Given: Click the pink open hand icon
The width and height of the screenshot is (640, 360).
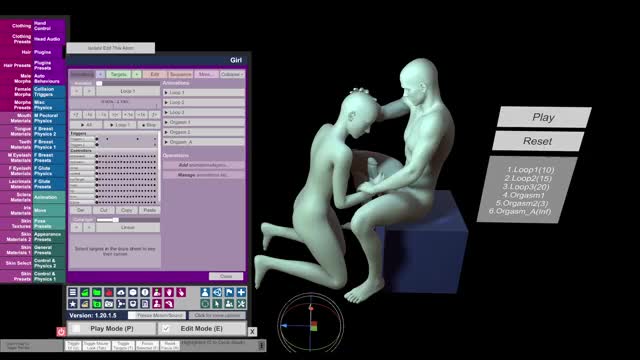Looking at the screenshot, I should 169,292.
